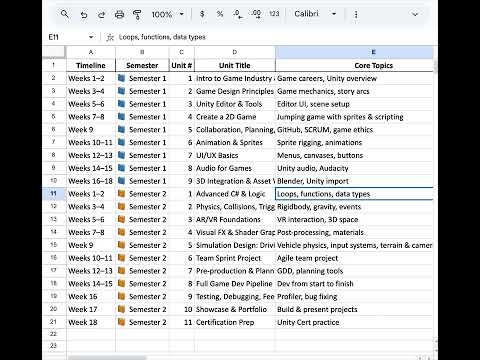The width and height of the screenshot is (480, 360).
Task: Click the vertical scrollbar at right edge
Action: coord(436,66)
